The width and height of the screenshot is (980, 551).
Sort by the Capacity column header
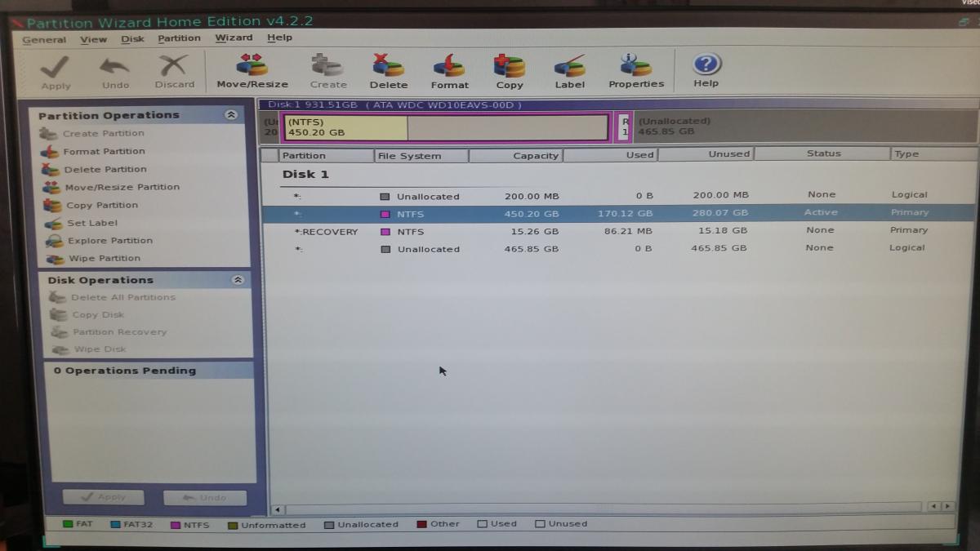pos(516,155)
